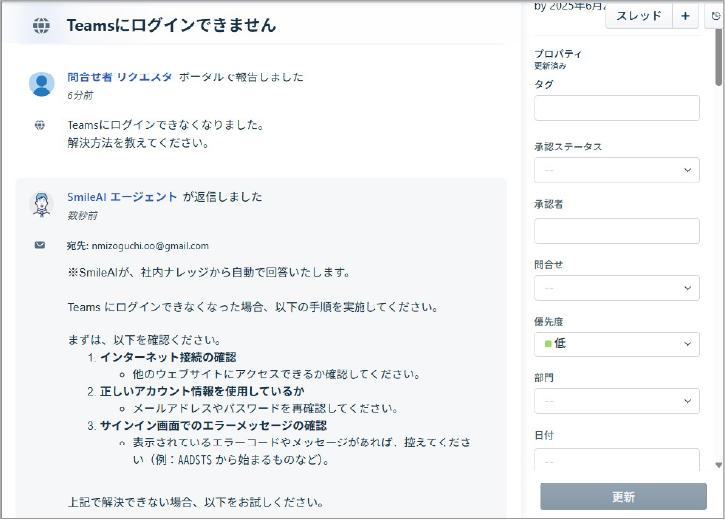Viewport: 725px width, 520px height.
Task: Click the 宛先 email address text
Action: coord(150,246)
